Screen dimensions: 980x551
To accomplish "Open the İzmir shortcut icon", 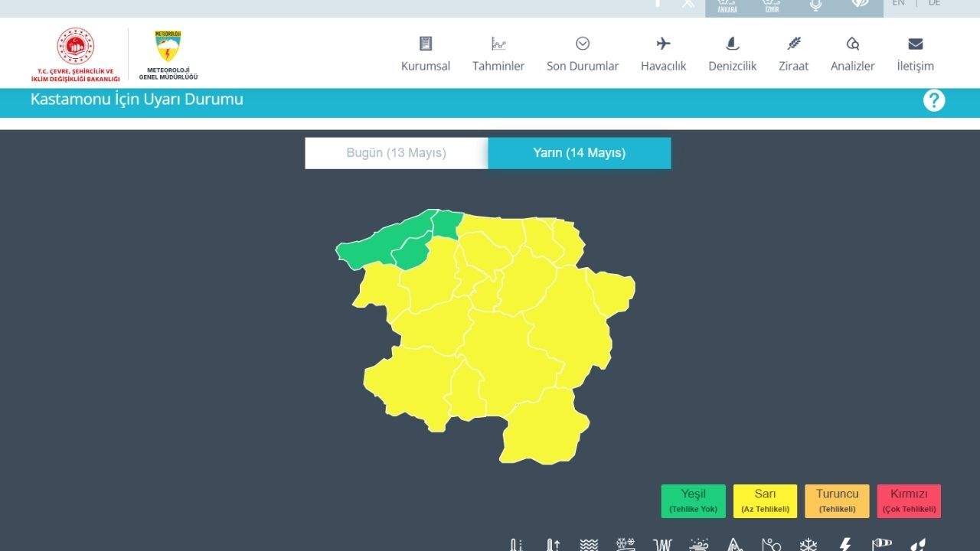I will coord(771,7).
